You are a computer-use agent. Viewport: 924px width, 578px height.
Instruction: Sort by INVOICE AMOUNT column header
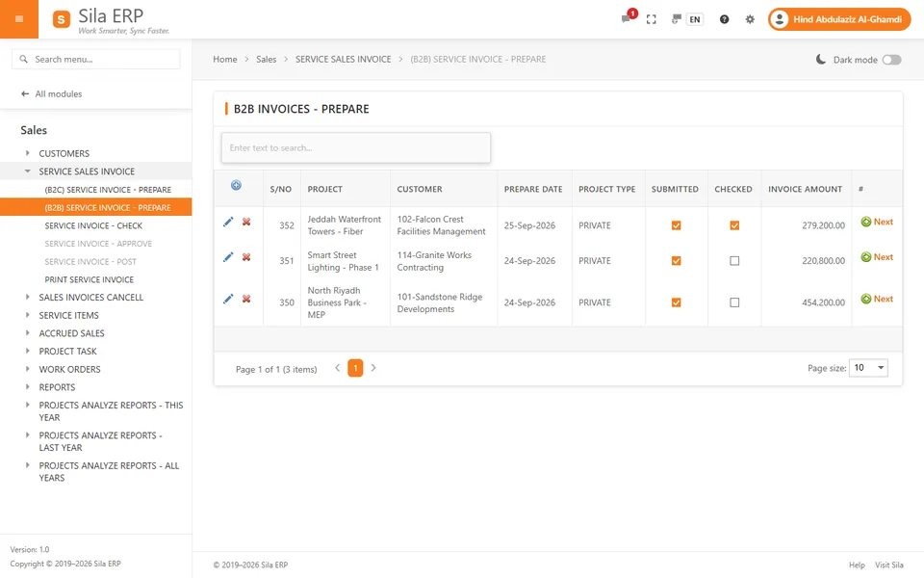805,190
